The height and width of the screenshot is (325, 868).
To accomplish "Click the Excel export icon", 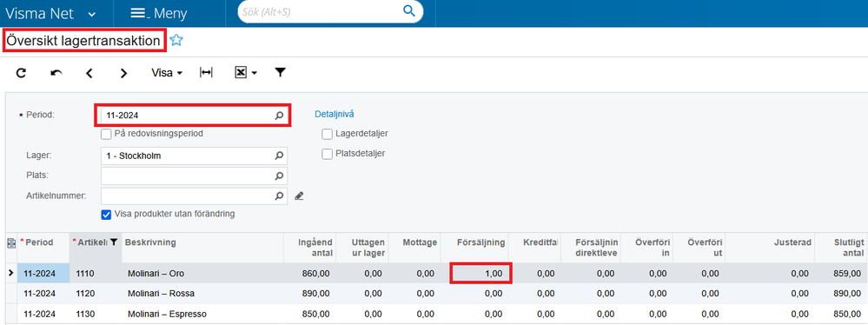I will point(241,72).
